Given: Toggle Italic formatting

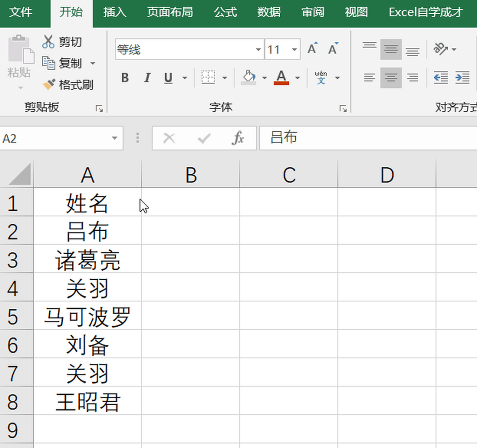Looking at the screenshot, I should 147,78.
